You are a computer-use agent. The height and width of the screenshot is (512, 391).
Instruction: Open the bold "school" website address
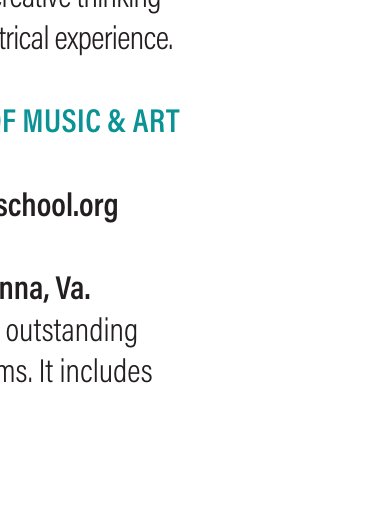click(59, 206)
